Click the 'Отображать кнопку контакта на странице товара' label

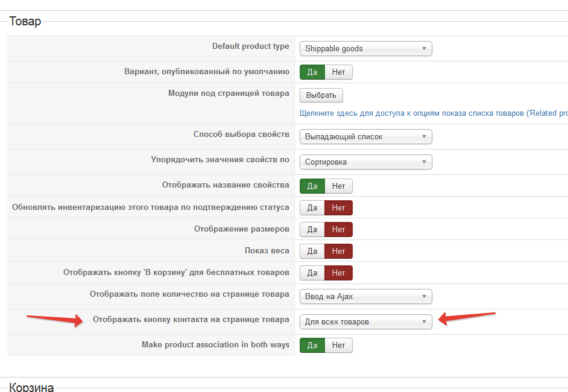pos(191,320)
